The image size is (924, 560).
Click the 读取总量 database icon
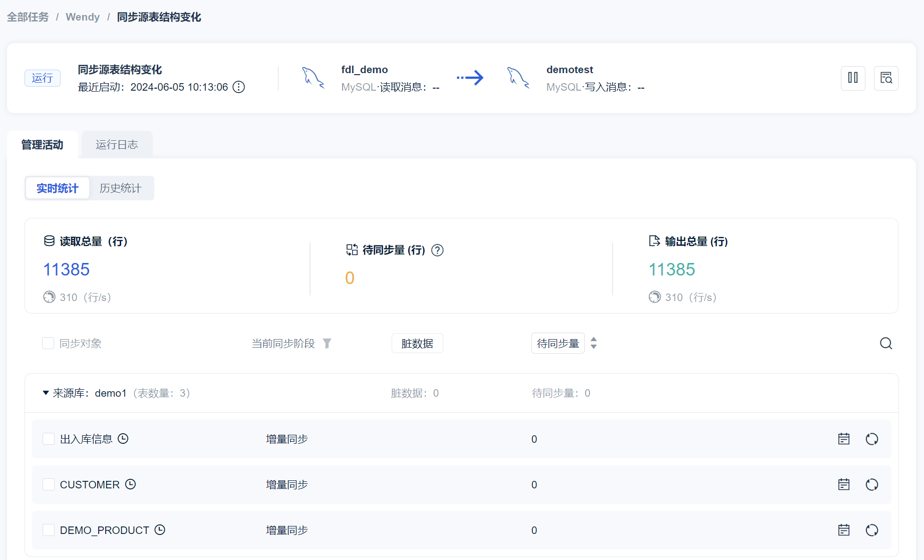click(x=49, y=241)
